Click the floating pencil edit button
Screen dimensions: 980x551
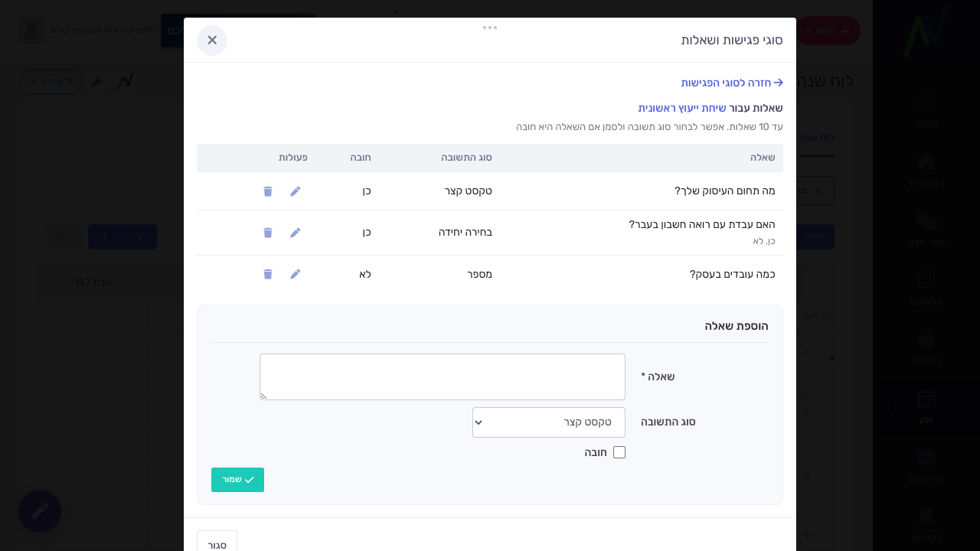[40, 511]
